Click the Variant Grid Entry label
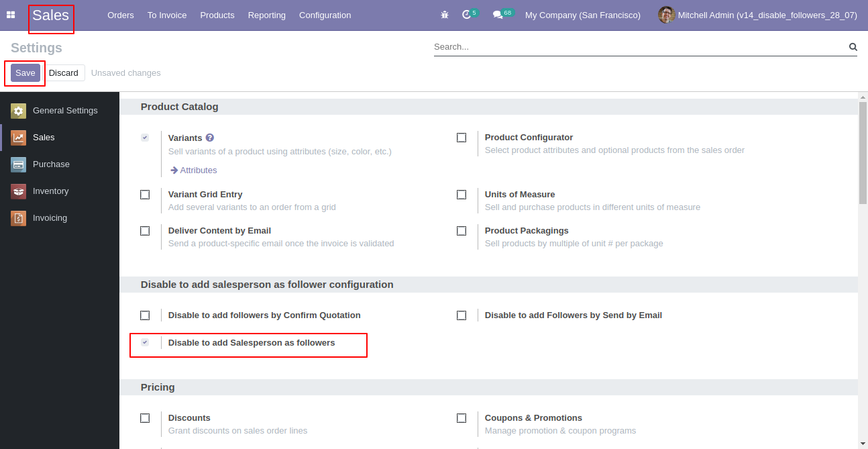 (x=205, y=195)
